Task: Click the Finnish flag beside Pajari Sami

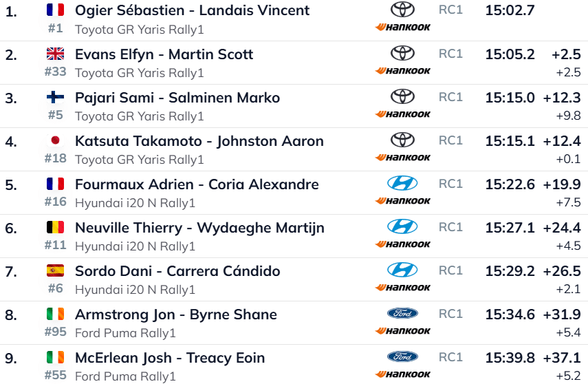Action: pos(55,97)
